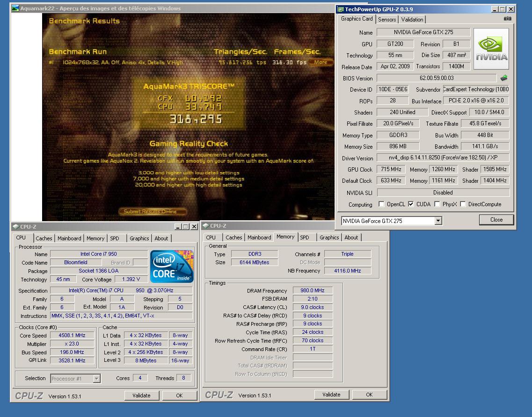Click the Code Name value Bloomfield

[76, 262]
